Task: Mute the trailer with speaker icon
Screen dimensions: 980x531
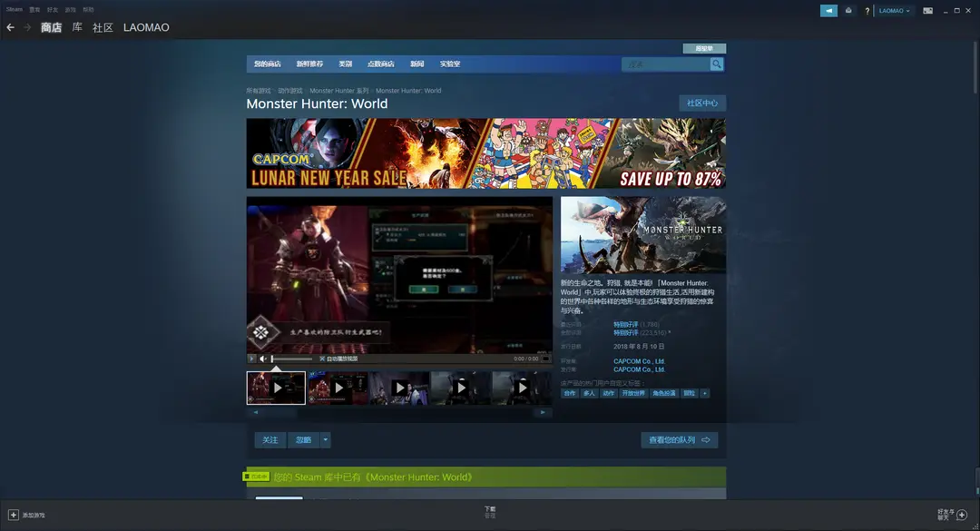Action: click(263, 359)
